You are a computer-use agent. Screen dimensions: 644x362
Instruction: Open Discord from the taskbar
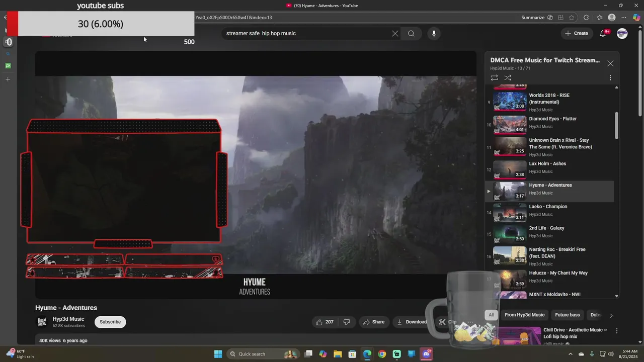pos(427,354)
